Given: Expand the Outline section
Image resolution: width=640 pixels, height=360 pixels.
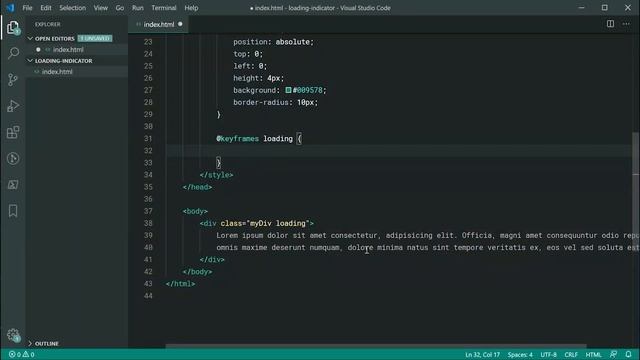Looking at the screenshot, I should pos(30,343).
